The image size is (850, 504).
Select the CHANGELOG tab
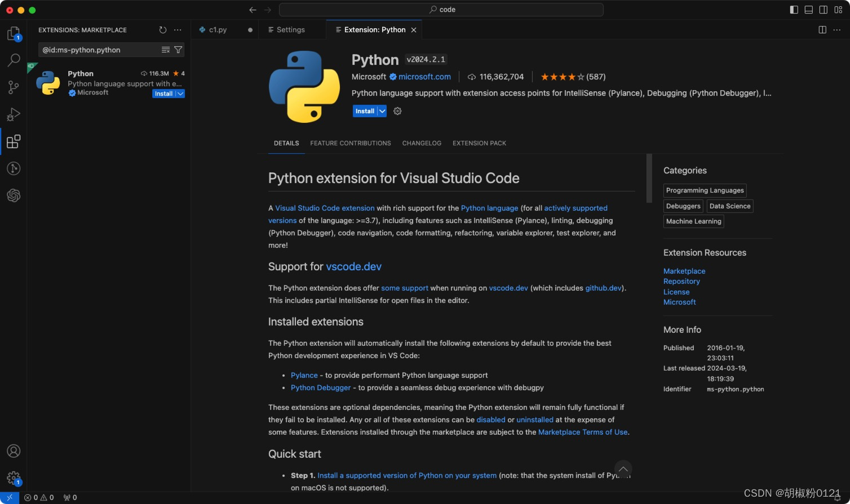(x=422, y=143)
